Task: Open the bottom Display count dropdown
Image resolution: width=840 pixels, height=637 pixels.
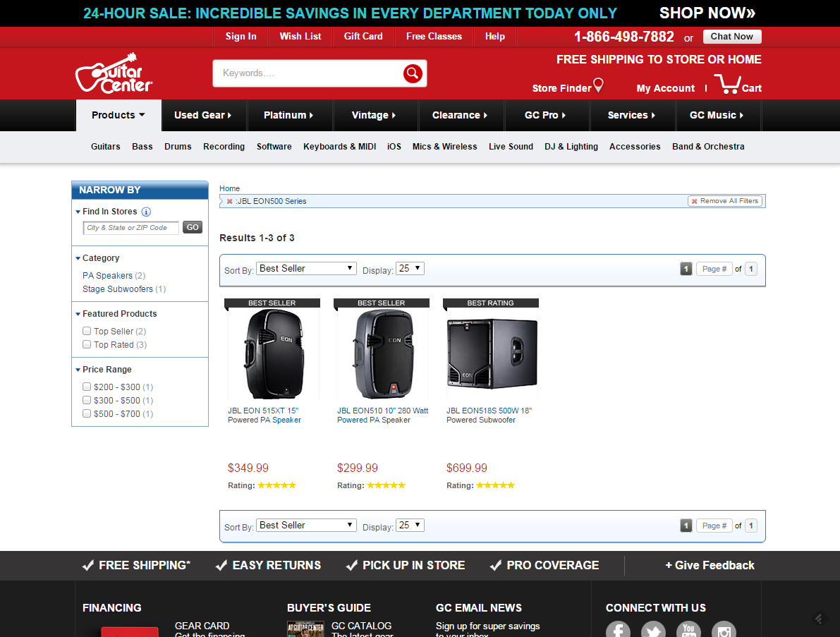Action: pyautogui.click(x=410, y=525)
